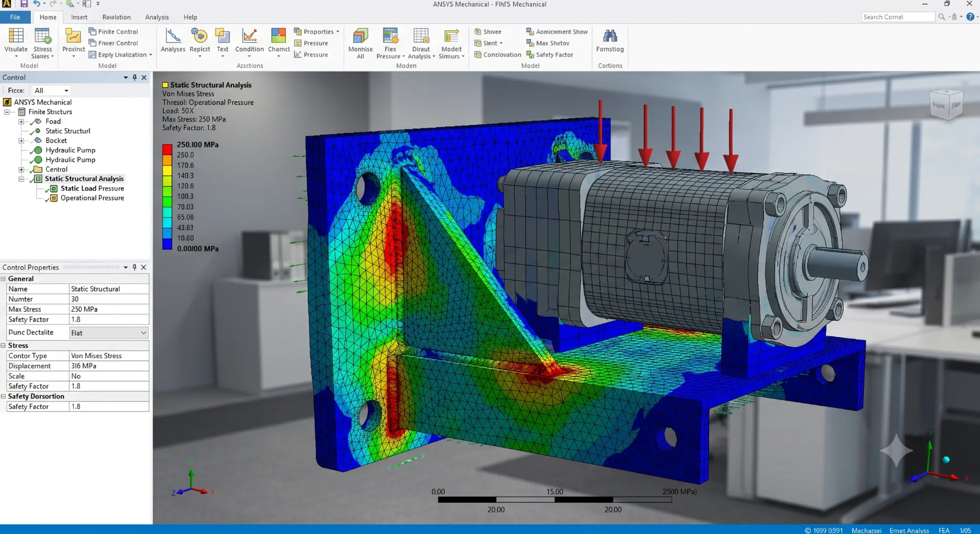The height and width of the screenshot is (534, 980).
Task: Click the orientation view cube
Action: pos(946,105)
